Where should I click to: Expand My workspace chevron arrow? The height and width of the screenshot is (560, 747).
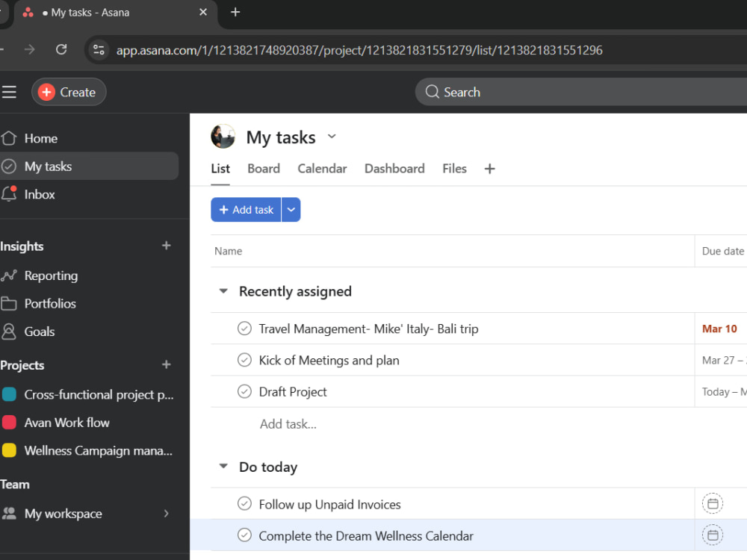[x=167, y=514]
